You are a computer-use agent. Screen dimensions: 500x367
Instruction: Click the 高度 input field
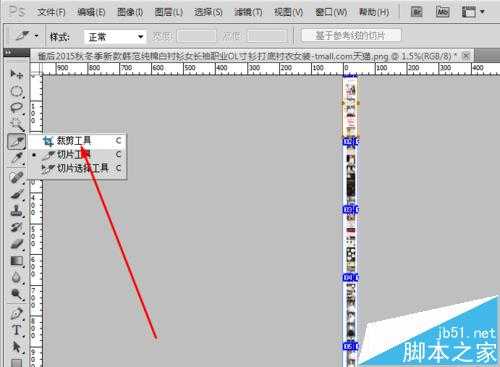click(x=267, y=36)
